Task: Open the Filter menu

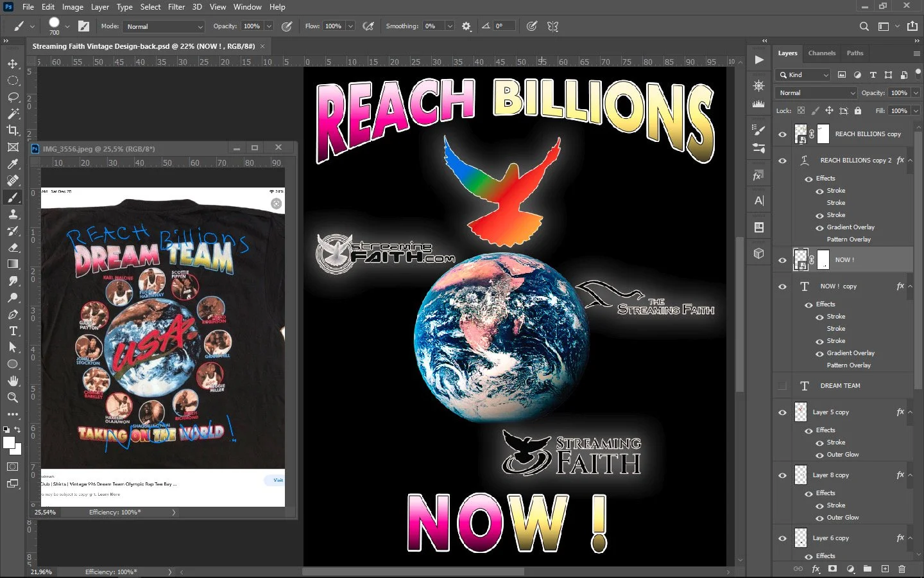Action: [x=176, y=7]
